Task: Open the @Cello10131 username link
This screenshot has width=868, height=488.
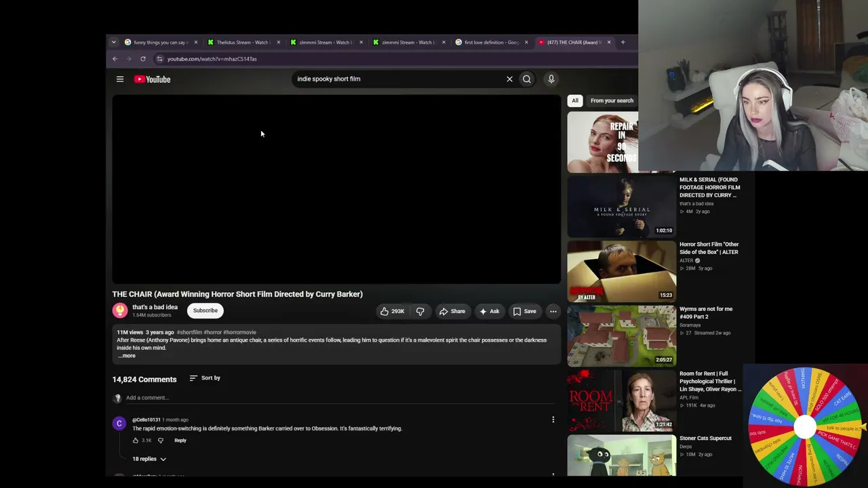Action: (x=146, y=420)
